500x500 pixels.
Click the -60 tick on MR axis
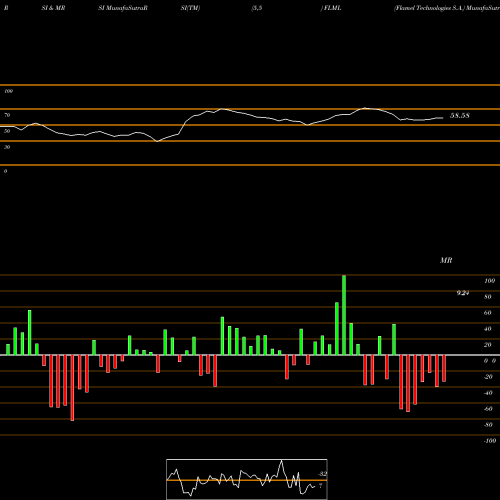coord(488,409)
